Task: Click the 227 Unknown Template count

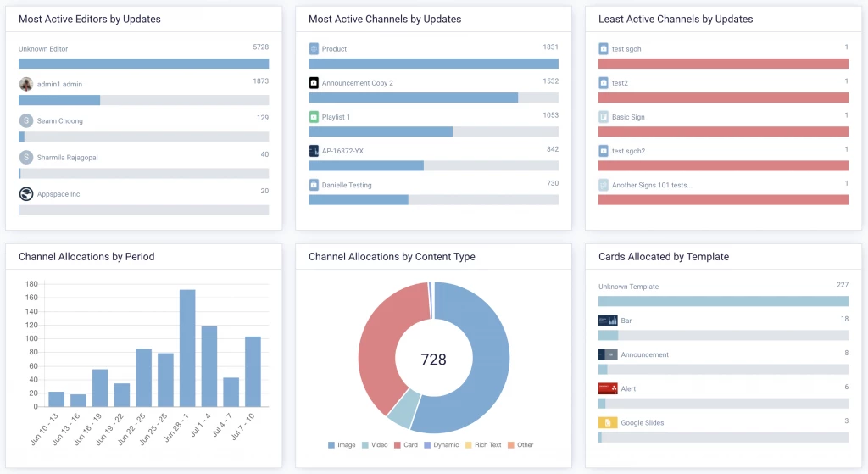Action: 843,285
